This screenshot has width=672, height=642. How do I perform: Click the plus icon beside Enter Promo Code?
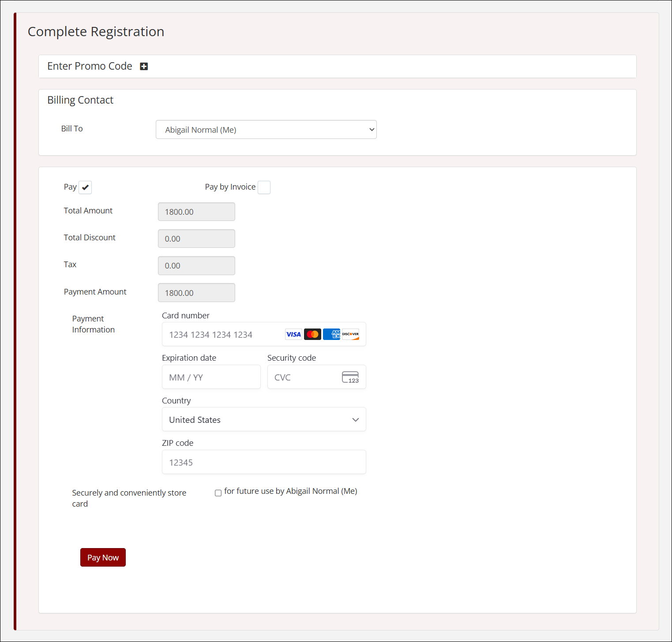(x=144, y=66)
